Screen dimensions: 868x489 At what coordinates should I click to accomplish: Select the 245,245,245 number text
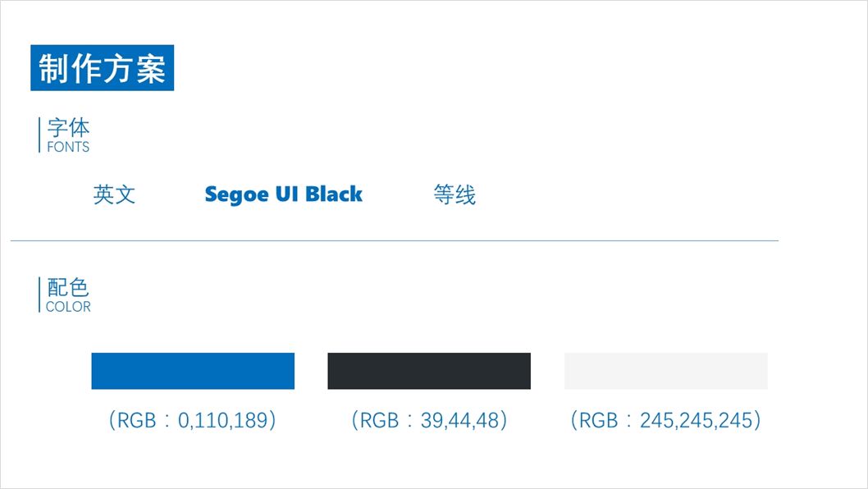point(697,420)
